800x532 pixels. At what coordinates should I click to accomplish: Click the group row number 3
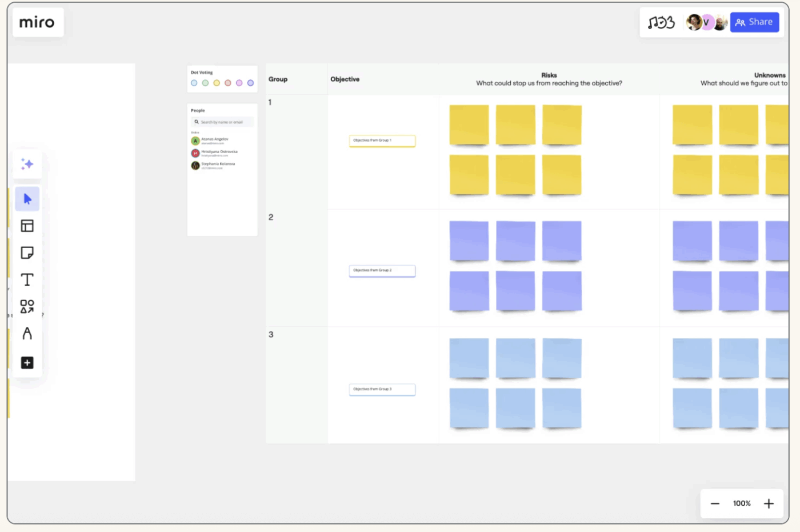271,334
